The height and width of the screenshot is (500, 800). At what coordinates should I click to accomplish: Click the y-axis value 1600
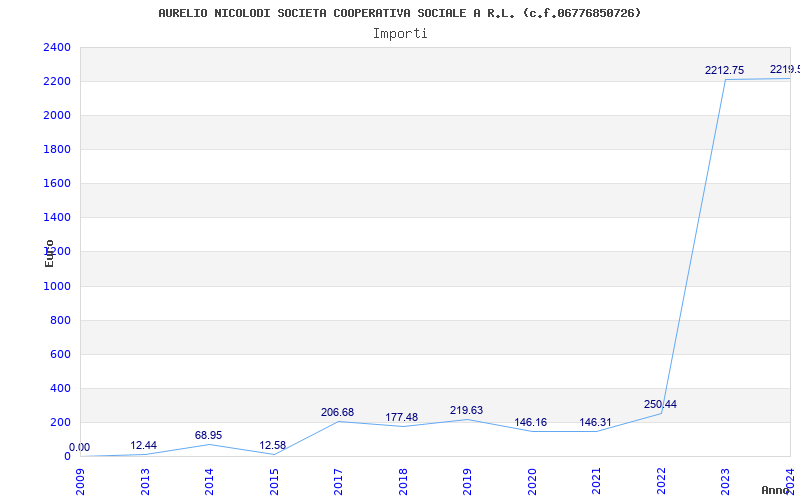coord(57,184)
